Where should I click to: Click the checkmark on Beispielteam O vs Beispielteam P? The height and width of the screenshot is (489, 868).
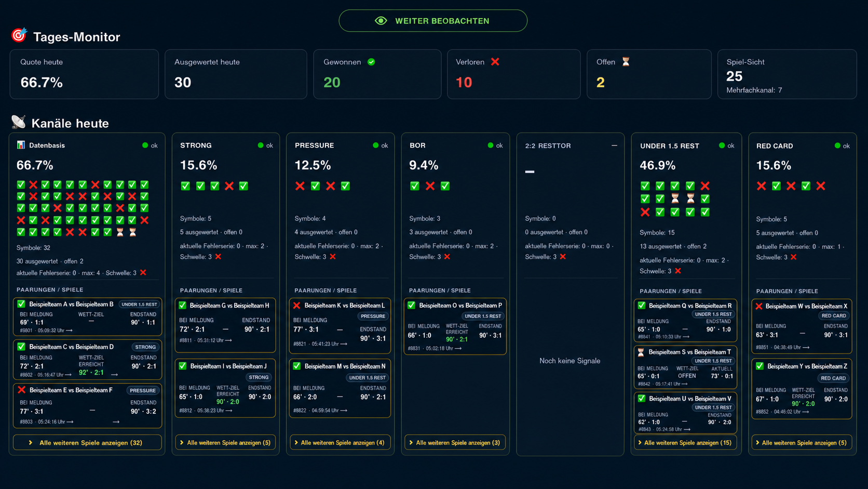coord(412,306)
